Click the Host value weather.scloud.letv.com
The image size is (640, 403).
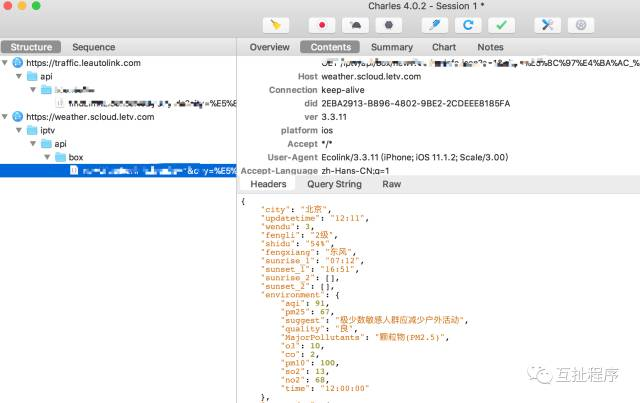tap(371, 76)
